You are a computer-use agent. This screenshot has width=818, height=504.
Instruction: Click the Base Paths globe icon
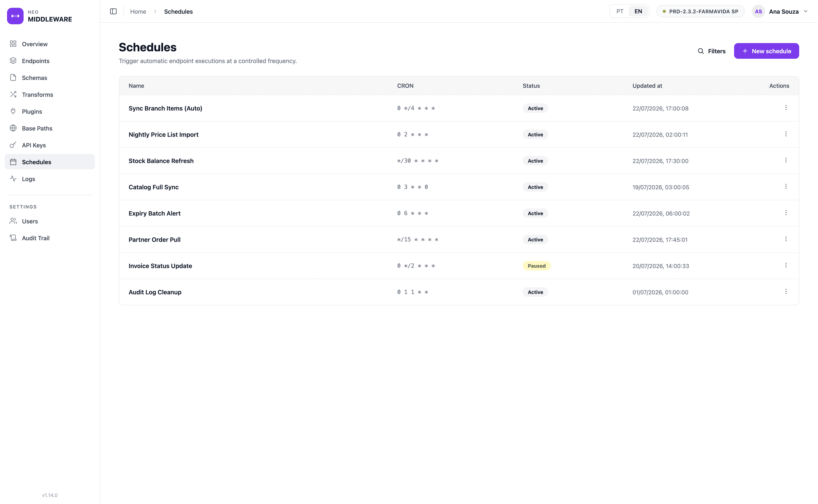(13, 128)
